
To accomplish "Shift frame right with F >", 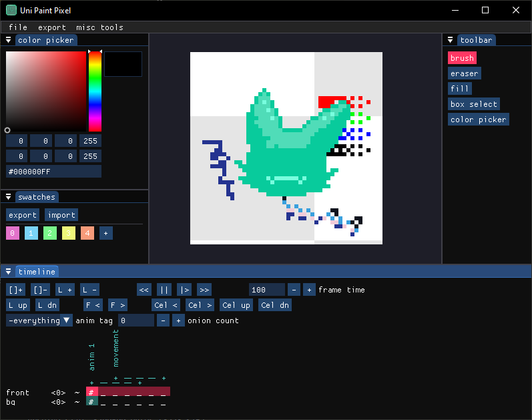I will click(117, 305).
